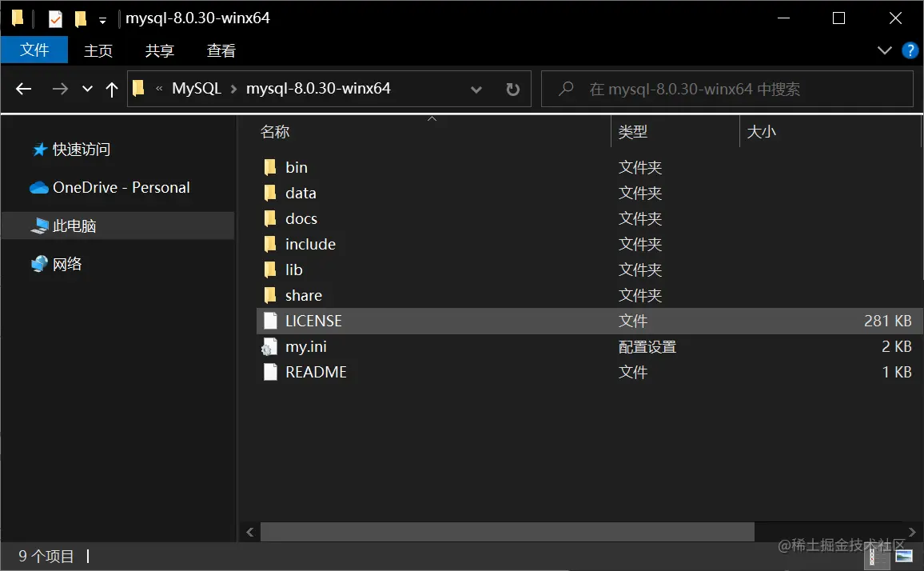Open Customize Quick Access Toolbar dropdown
924x571 pixels.
pyautogui.click(x=102, y=21)
